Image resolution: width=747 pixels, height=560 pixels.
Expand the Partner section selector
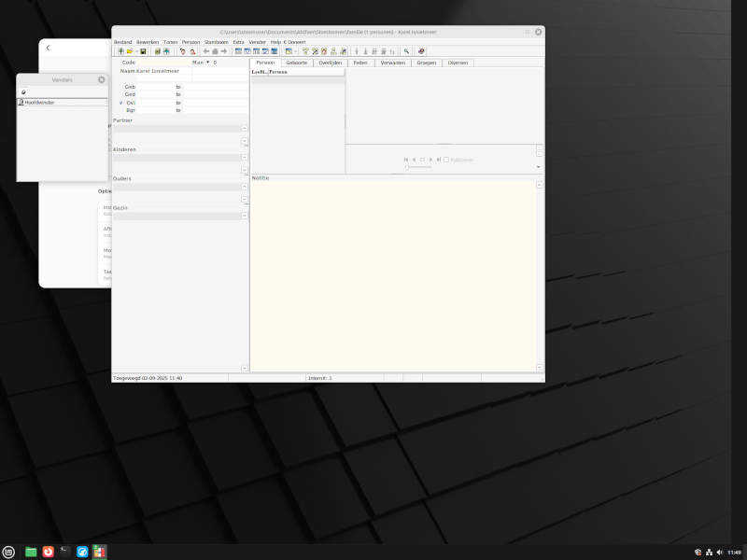click(x=245, y=127)
